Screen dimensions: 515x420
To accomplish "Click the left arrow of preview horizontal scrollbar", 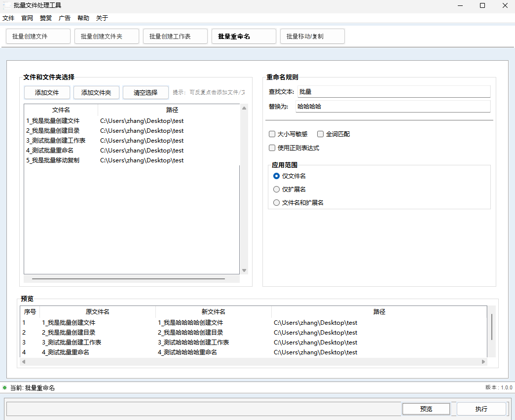I will [23, 362].
